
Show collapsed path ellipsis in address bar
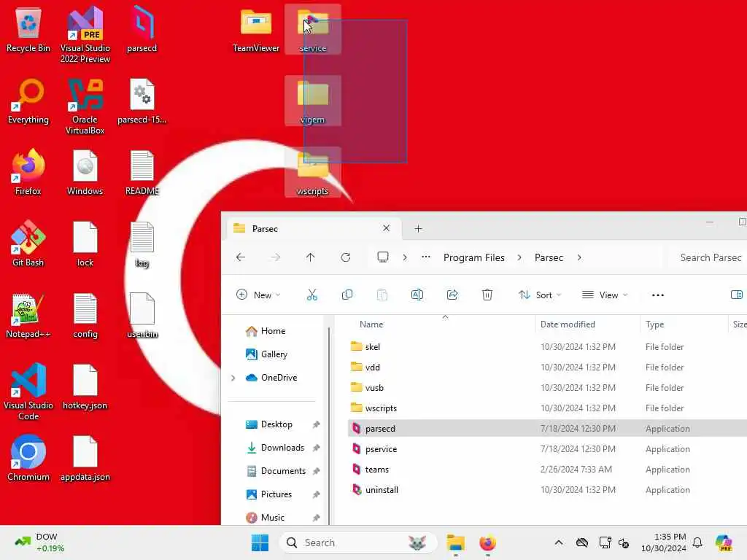tap(426, 257)
